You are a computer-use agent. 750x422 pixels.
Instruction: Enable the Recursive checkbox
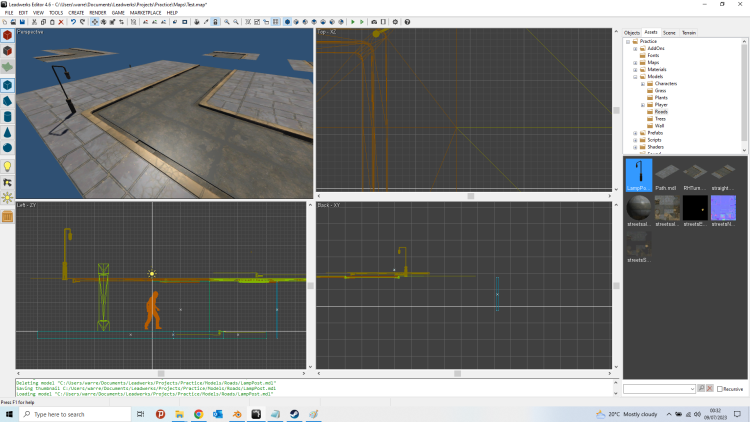(720, 388)
